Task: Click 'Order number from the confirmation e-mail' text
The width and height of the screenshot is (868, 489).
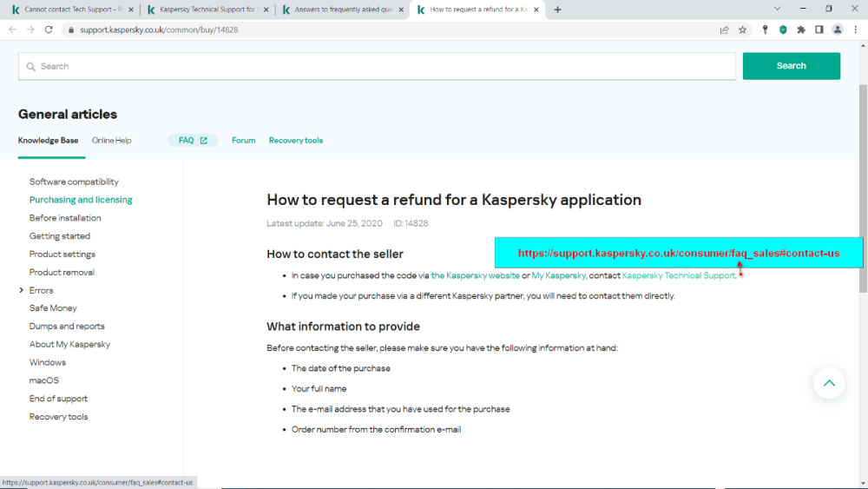Action: (x=377, y=429)
